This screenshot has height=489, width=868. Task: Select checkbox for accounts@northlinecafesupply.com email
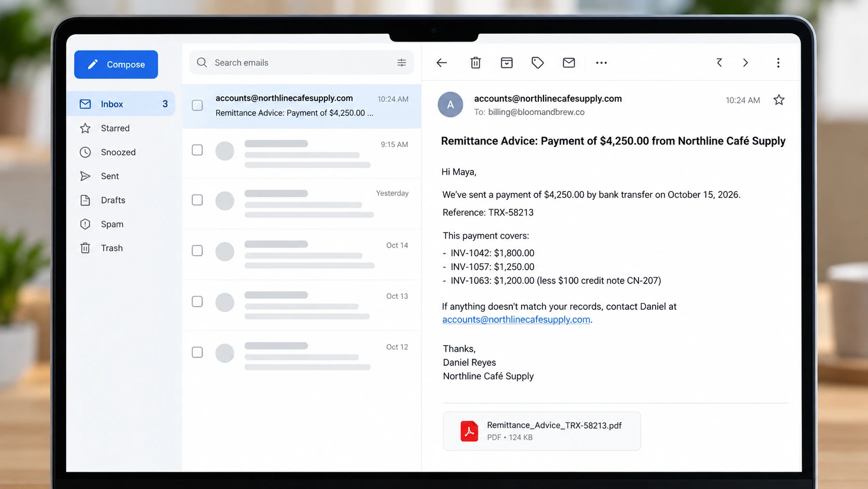(x=197, y=105)
